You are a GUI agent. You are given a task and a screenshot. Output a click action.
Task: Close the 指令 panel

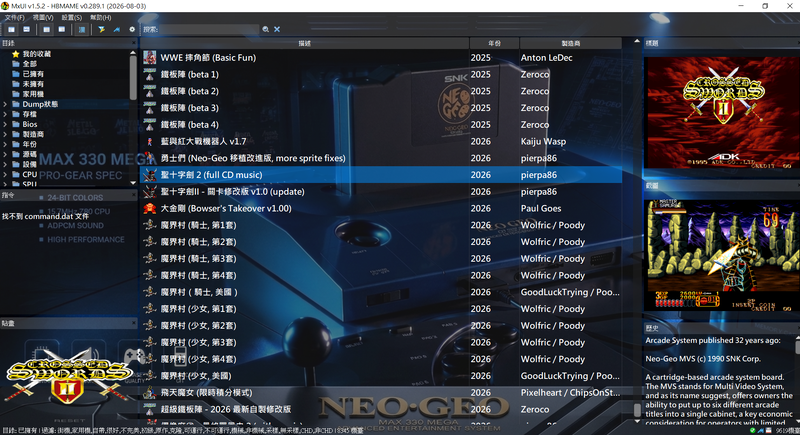tap(134, 195)
